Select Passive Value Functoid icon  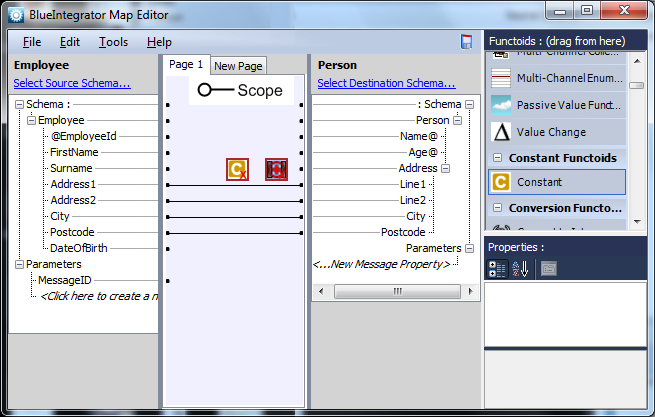coord(500,105)
